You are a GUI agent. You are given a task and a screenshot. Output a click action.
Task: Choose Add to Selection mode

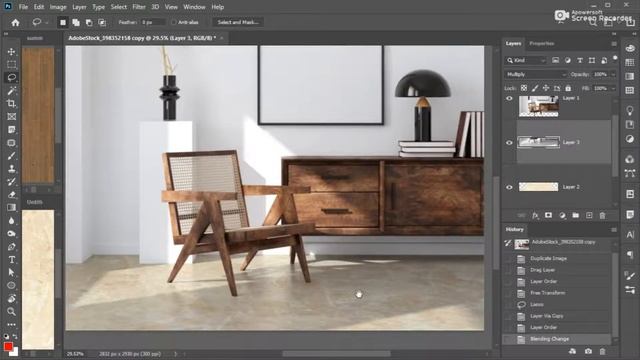click(76, 22)
